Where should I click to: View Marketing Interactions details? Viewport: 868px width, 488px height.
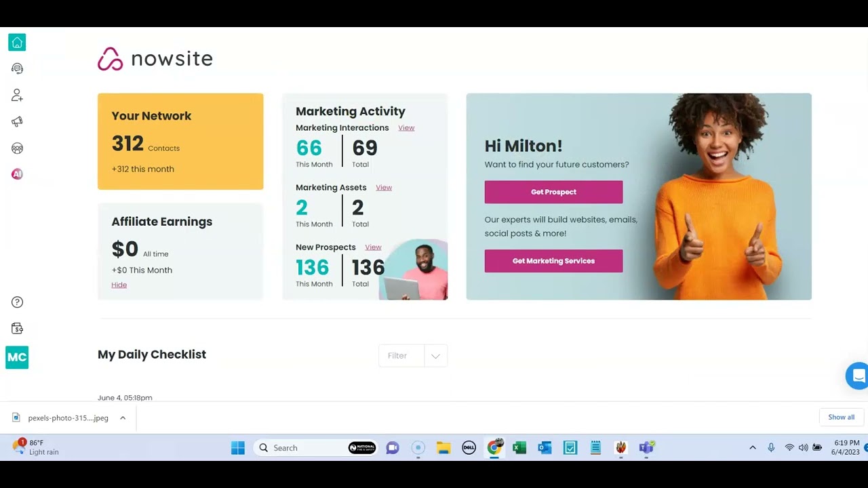click(406, 128)
